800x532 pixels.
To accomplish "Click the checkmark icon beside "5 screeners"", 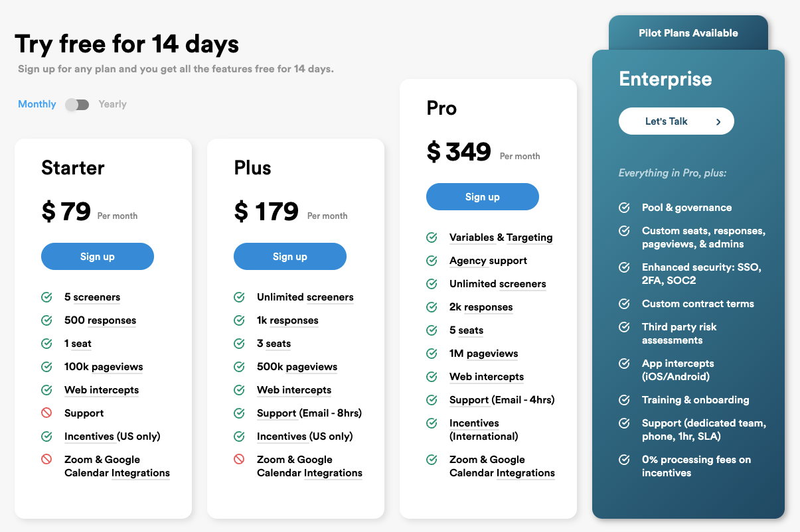I will pos(46,297).
